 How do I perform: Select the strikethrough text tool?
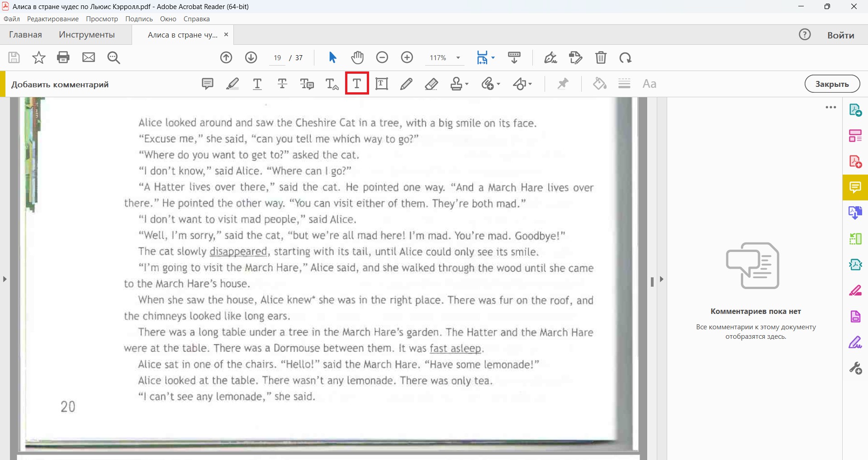[x=282, y=84]
